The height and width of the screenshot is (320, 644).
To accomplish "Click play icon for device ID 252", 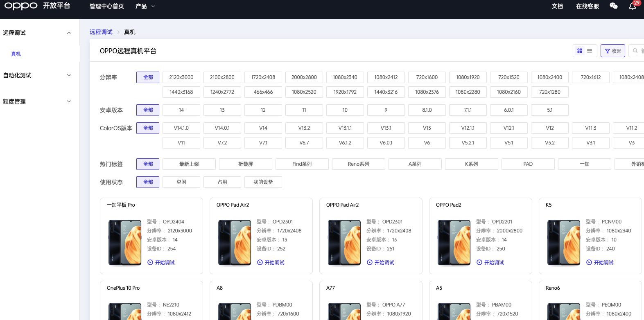I will click(260, 262).
